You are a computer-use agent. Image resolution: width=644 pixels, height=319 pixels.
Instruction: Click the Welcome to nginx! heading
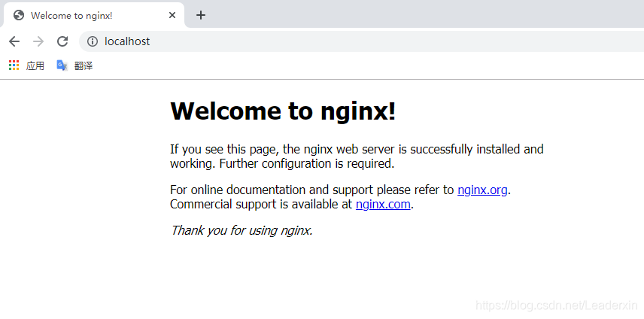click(283, 111)
